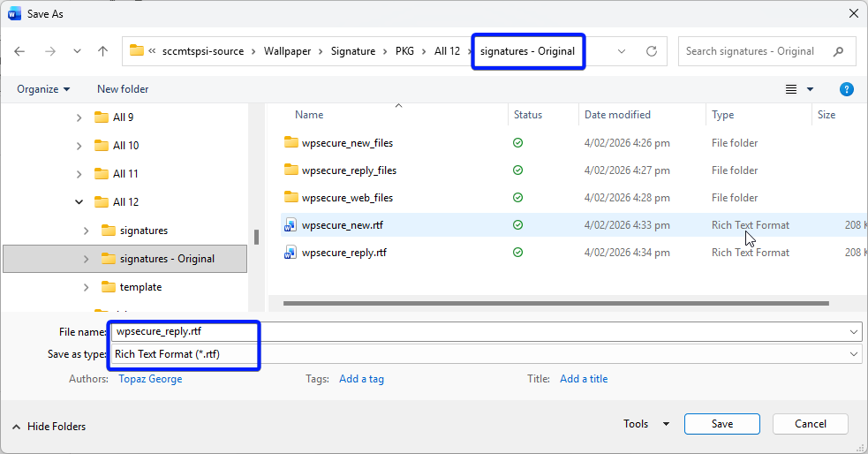Click the search magnifier icon
The width and height of the screenshot is (868, 454).
click(838, 51)
